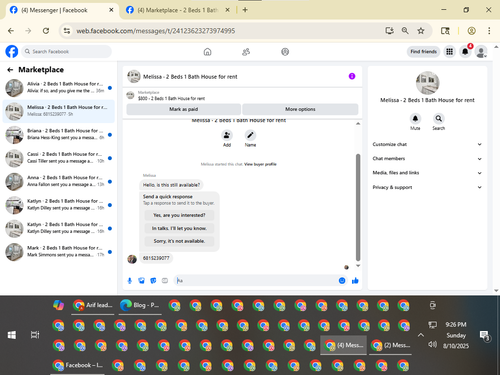Go back using the arrow beside Marketplace
The height and width of the screenshot is (375, 500).
(x=10, y=70)
